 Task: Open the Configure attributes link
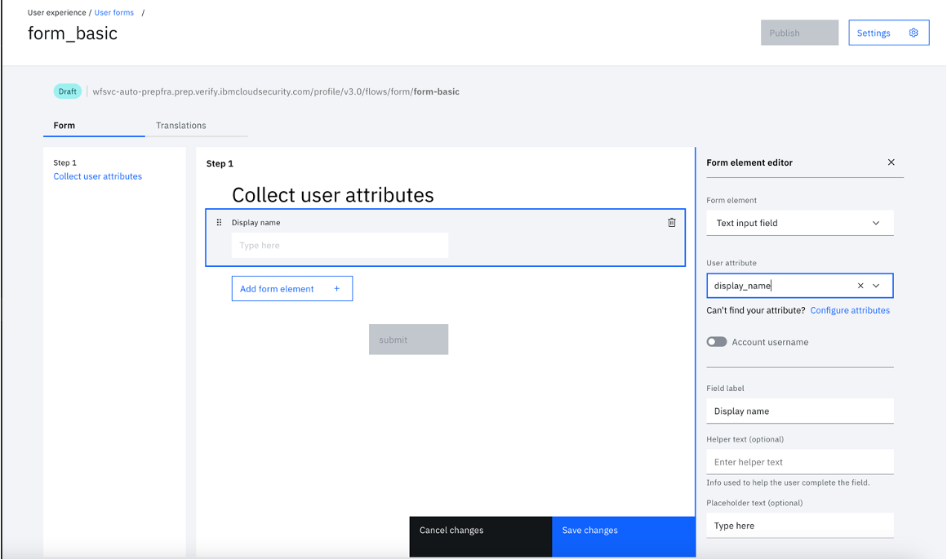850,310
